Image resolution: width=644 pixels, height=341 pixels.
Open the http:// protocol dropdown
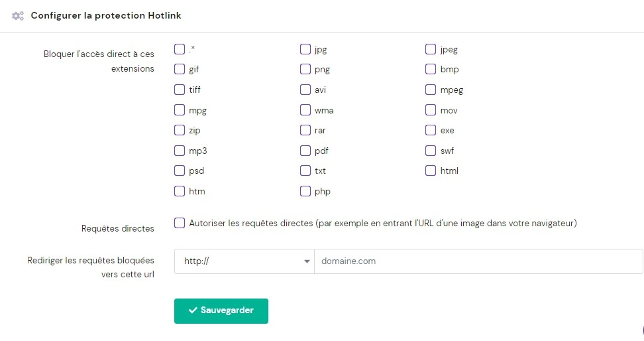point(244,261)
